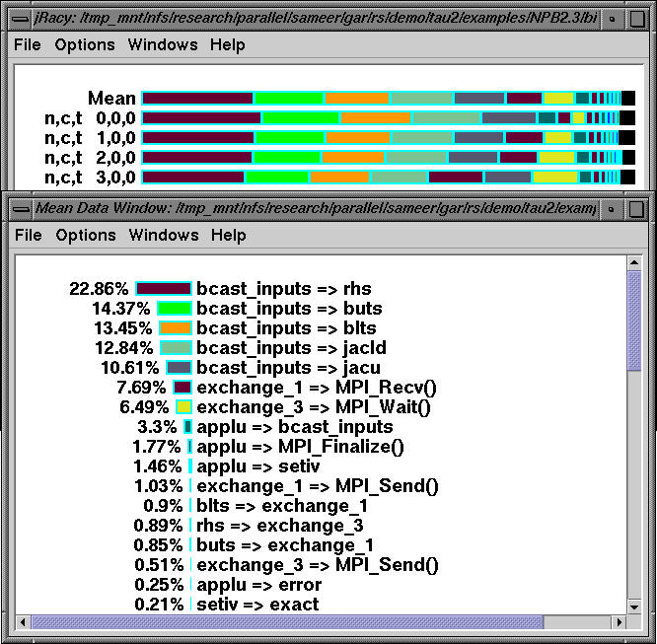Select bcast_inputs => jacu label
The image size is (657, 644).
point(288,368)
